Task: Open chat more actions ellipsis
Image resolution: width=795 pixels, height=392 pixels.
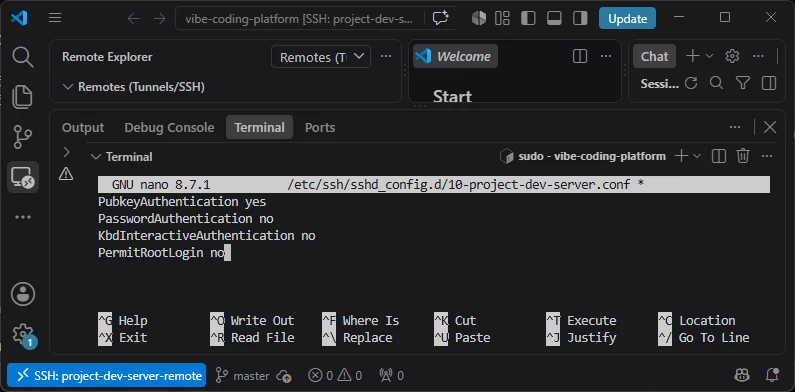Action: click(x=758, y=56)
